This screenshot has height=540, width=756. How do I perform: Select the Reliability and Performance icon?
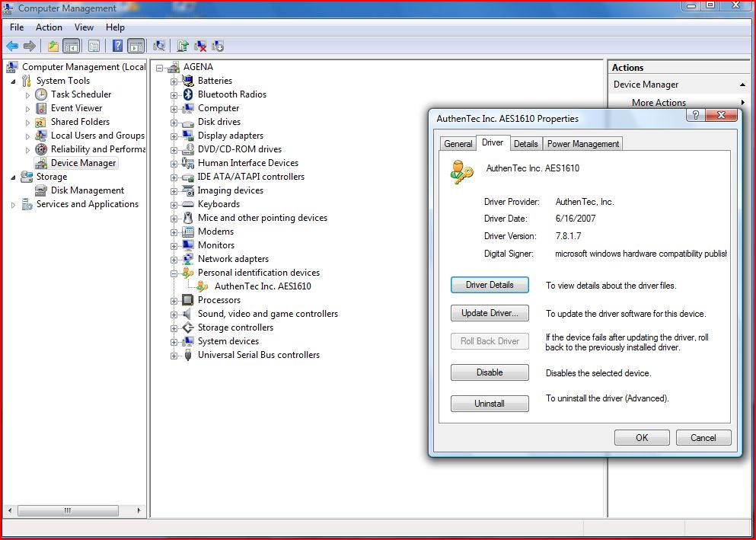point(41,149)
